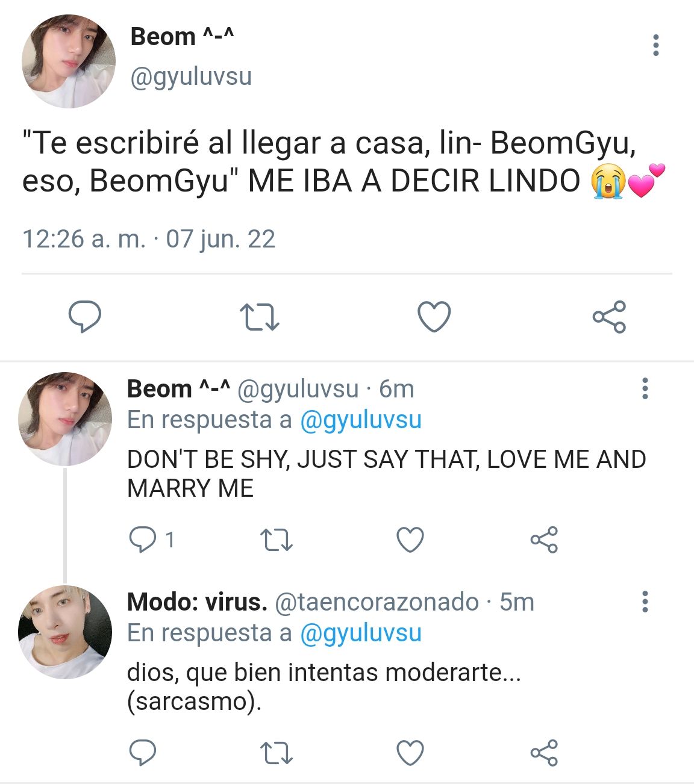Open Beom's profile photo in main tweet
This screenshot has height=784, width=694.
(x=69, y=61)
